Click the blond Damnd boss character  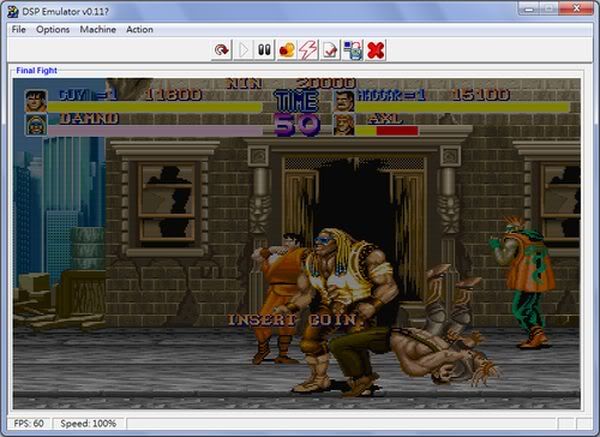(x=342, y=312)
